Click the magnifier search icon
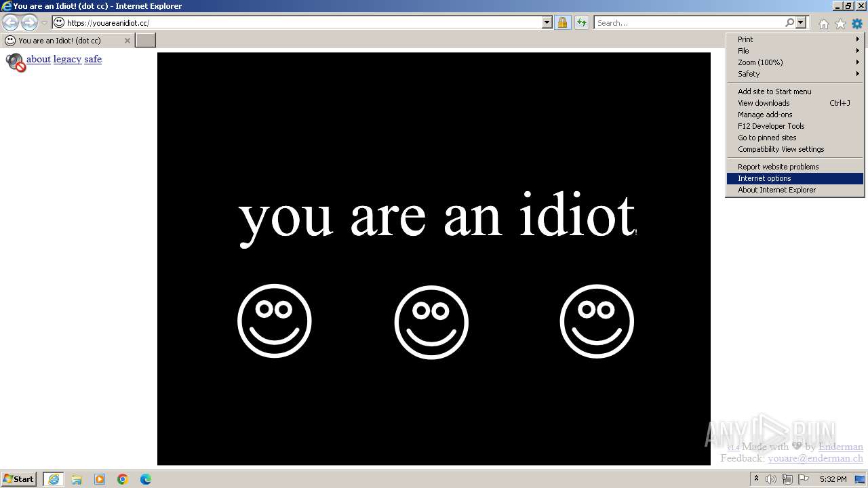 (x=789, y=22)
